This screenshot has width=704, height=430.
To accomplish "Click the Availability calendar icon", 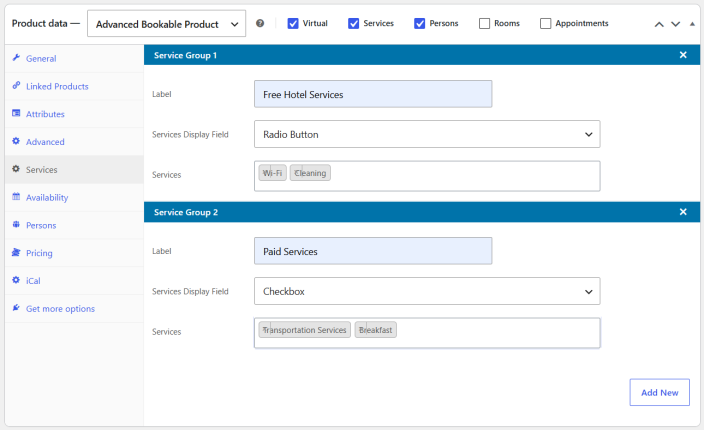I will pyautogui.click(x=16, y=197).
